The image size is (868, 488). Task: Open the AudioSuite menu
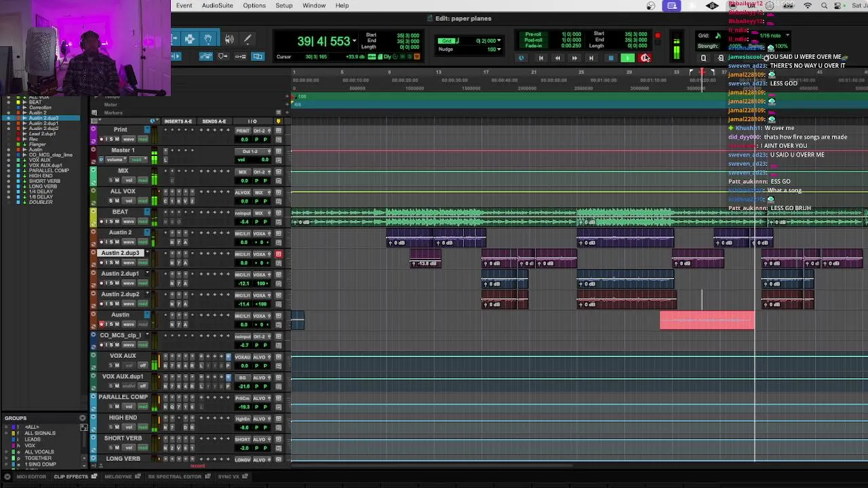(x=217, y=5)
